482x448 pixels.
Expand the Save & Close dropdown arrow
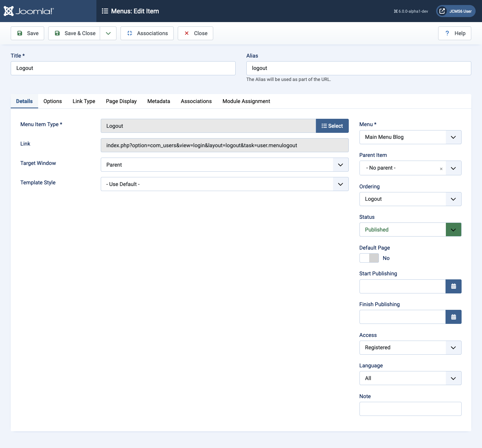pos(108,33)
